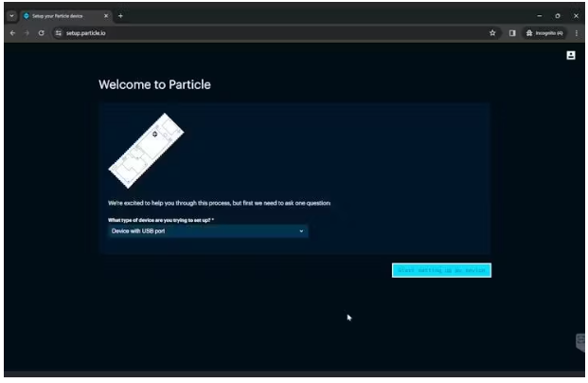Click the Particle device board illustration
Image resolution: width=588 pixels, height=383 pixels.
146,150
